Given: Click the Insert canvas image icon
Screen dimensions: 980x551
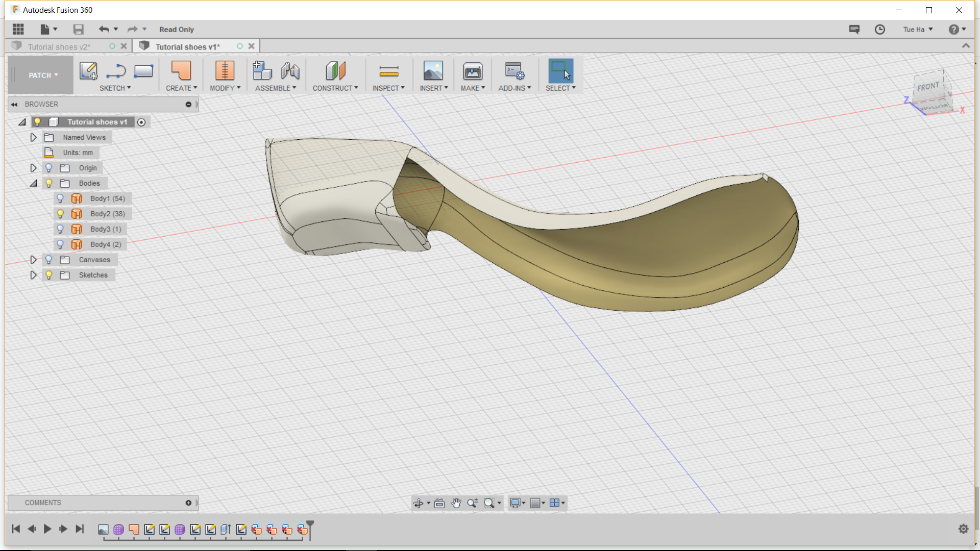Looking at the screenshot, I should click(433, 71).
